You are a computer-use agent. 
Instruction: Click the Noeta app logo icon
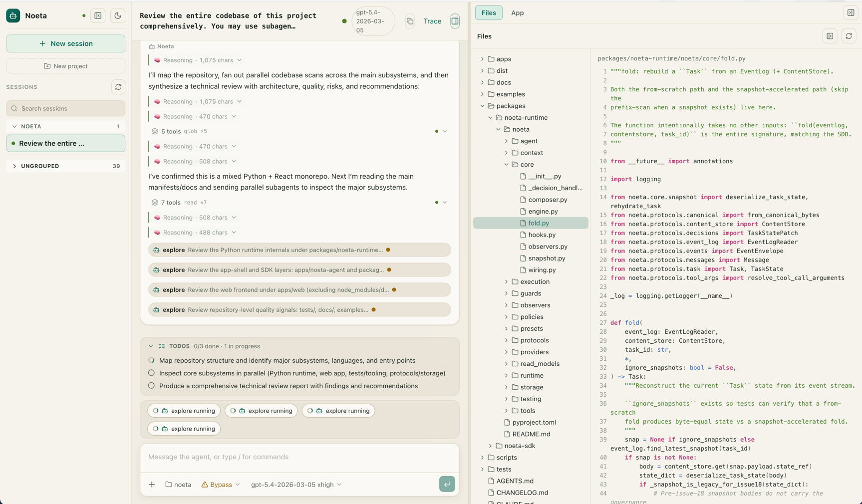point(13,15)
